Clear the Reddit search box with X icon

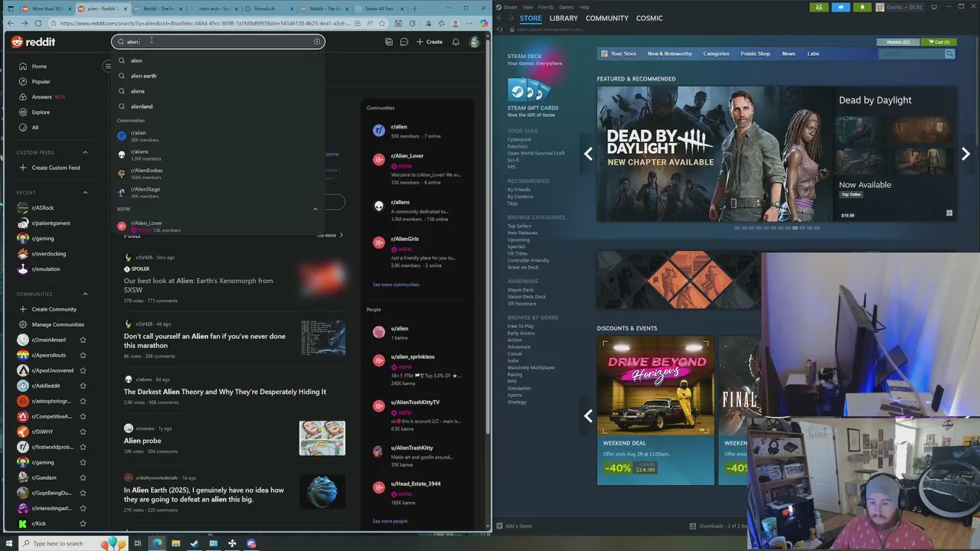(317, 42)
